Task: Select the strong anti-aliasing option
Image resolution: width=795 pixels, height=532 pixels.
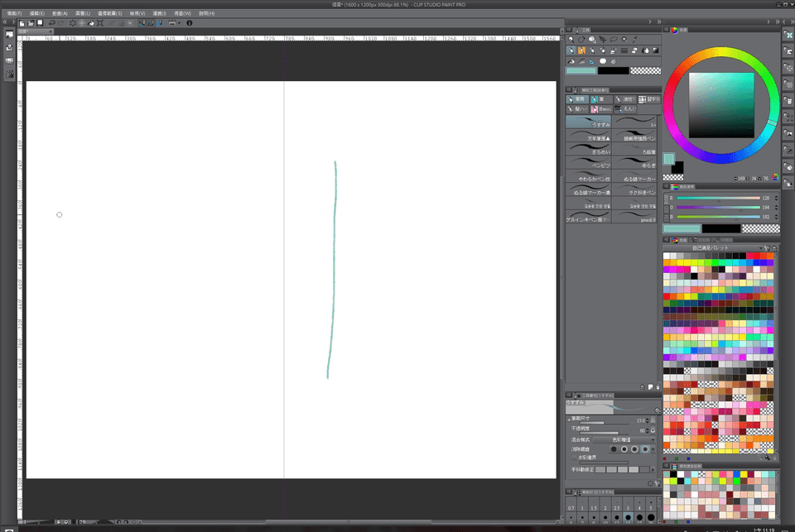Action: click(645, 449)
